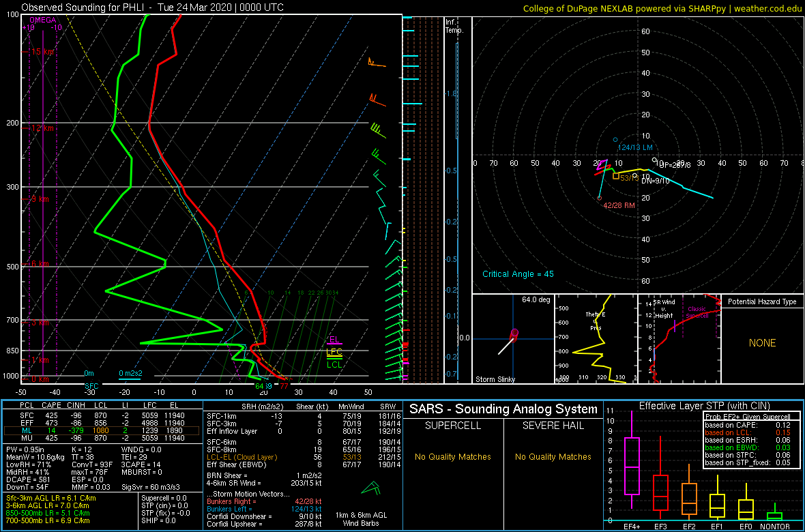
Task: Select the green LCL level marker
Action: click(334, 364)
